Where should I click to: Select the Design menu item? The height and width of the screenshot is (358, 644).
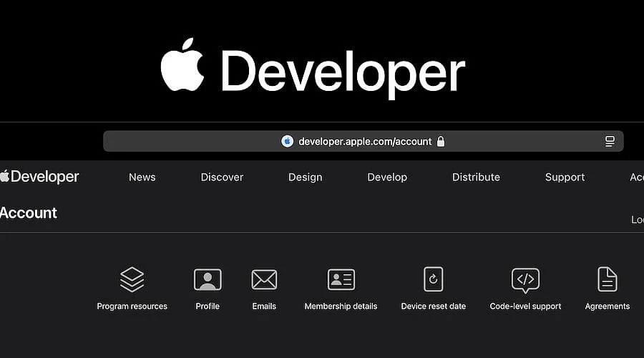[305, 177]
